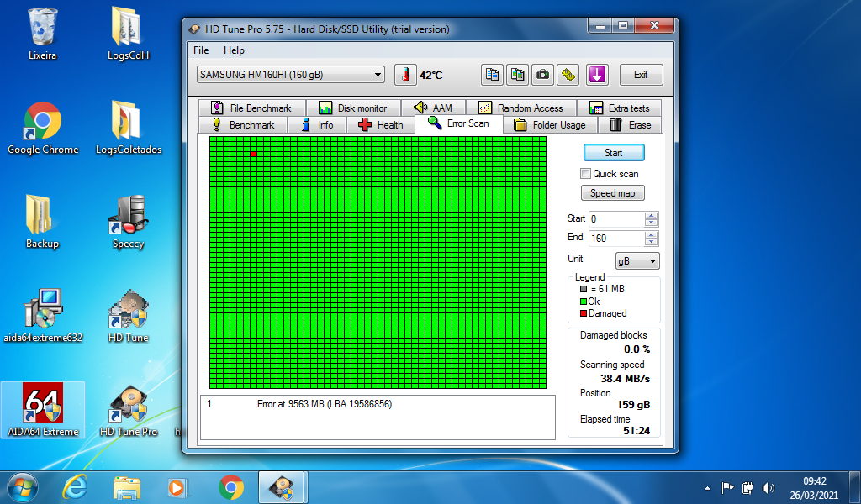The width and height of the screenshot is (861, 504).
Task: Select the LogsCdH folder icon
Action: 128,34
